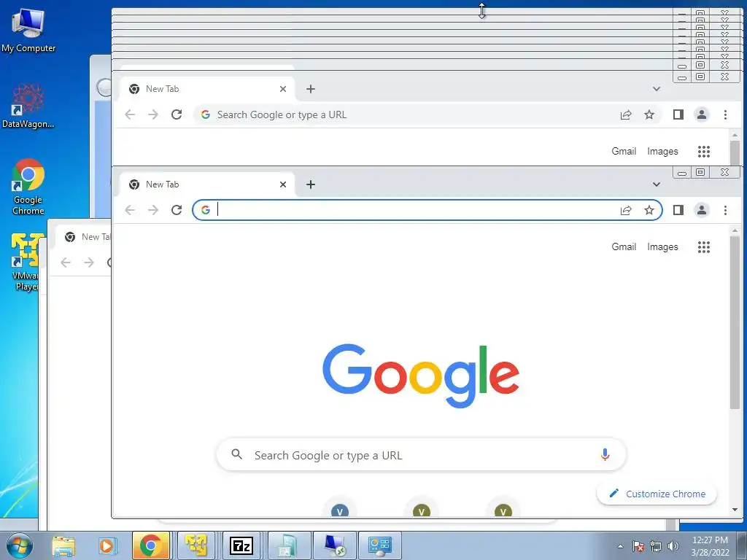The width and height of the screenshot is (747, 560).
Task: Click scroll-down arrow in front Chrome window
Action: click(735, 510)
